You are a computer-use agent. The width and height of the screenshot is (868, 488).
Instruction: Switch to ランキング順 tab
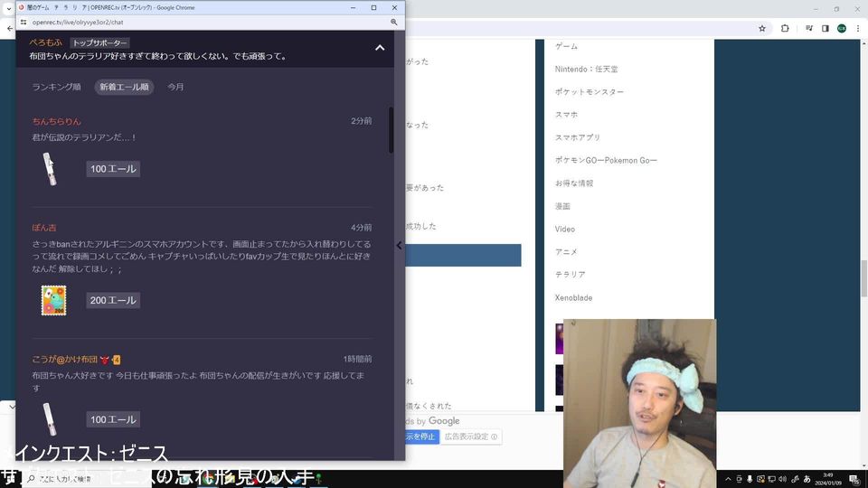coord(56,87)
